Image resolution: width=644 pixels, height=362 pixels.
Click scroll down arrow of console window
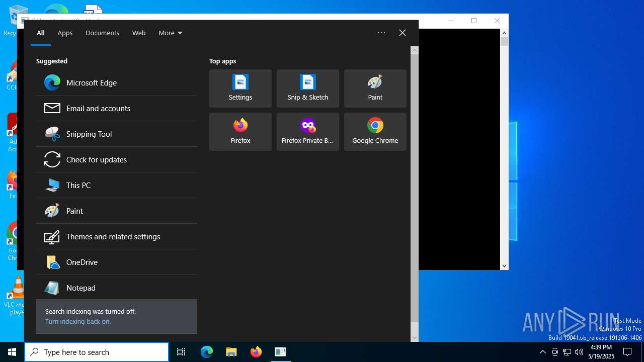(504, 265)
